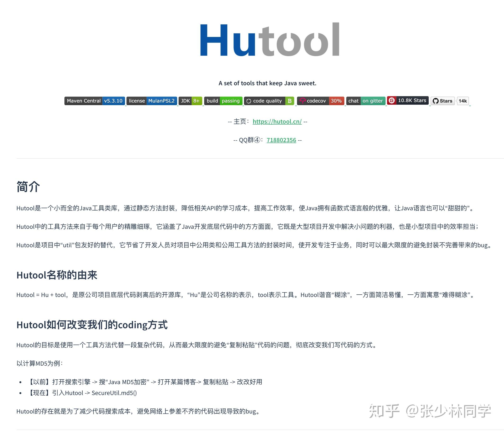Click the Gitee 10.8K Stars badge
The width and height of the screenshot is (504, 431).
[x=408, y=100]
